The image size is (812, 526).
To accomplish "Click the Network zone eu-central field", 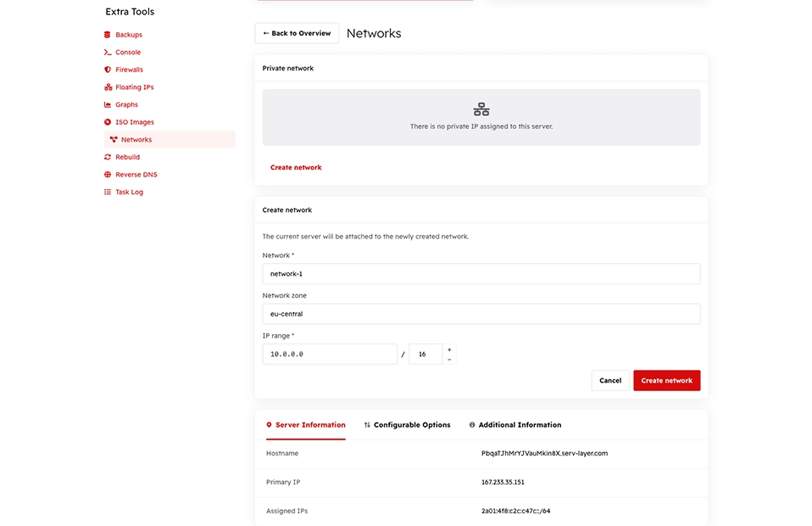I will pos(481,314).
